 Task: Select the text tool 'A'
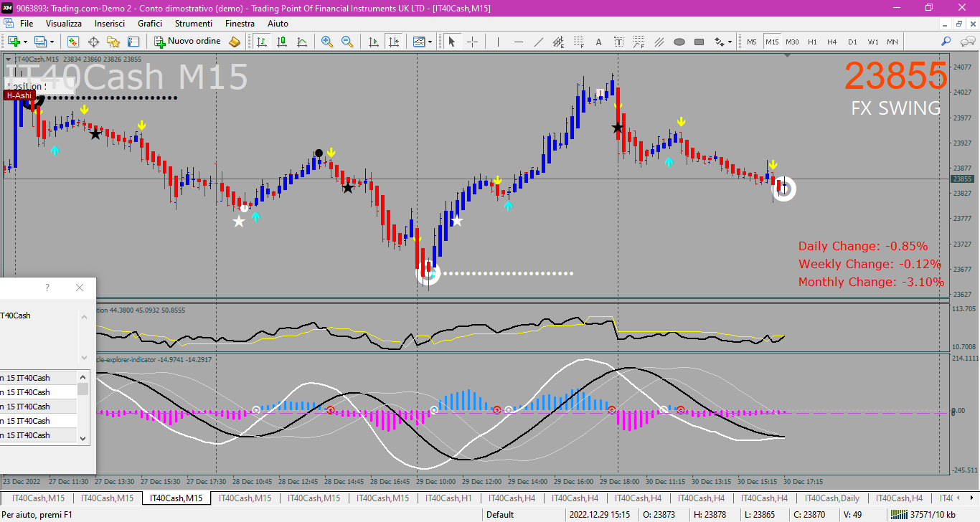(x=598, y=42)
